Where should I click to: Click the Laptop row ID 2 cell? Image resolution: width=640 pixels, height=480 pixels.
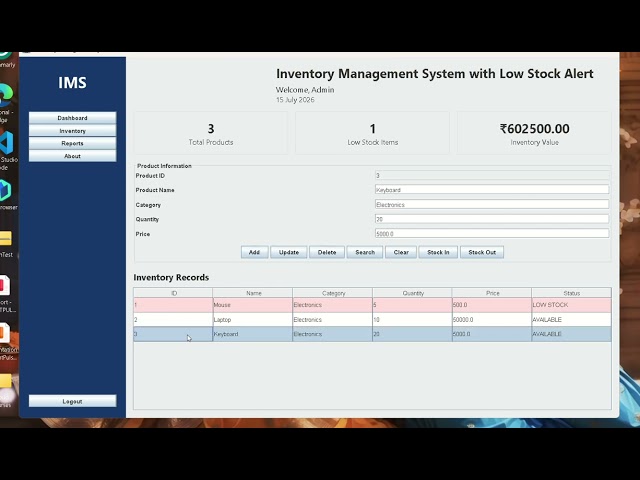[x=173, y=320]
